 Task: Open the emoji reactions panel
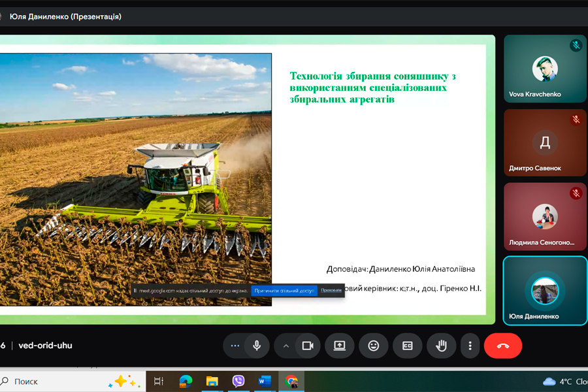[374, 346]
